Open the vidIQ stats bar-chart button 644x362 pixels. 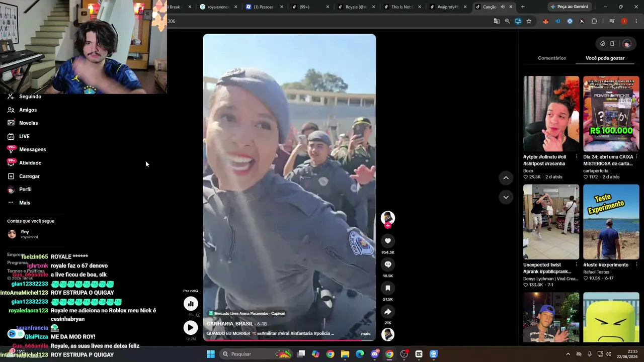[x=191, y=304]
